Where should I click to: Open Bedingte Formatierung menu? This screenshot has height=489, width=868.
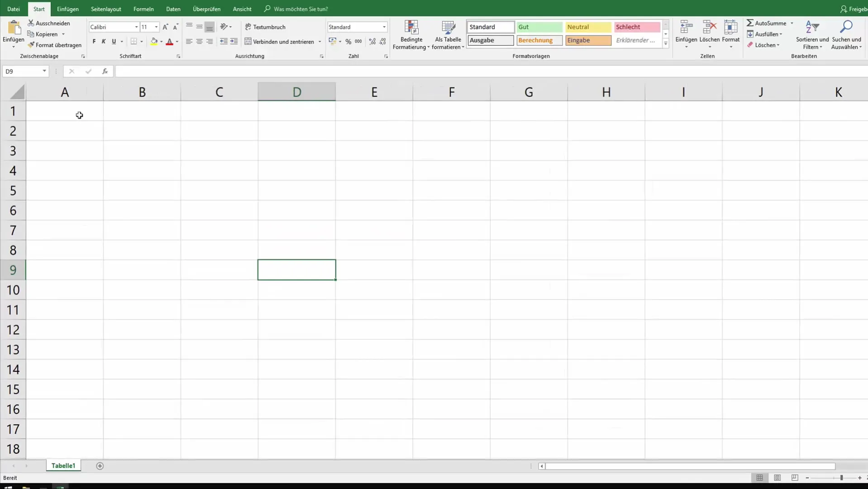411,35
